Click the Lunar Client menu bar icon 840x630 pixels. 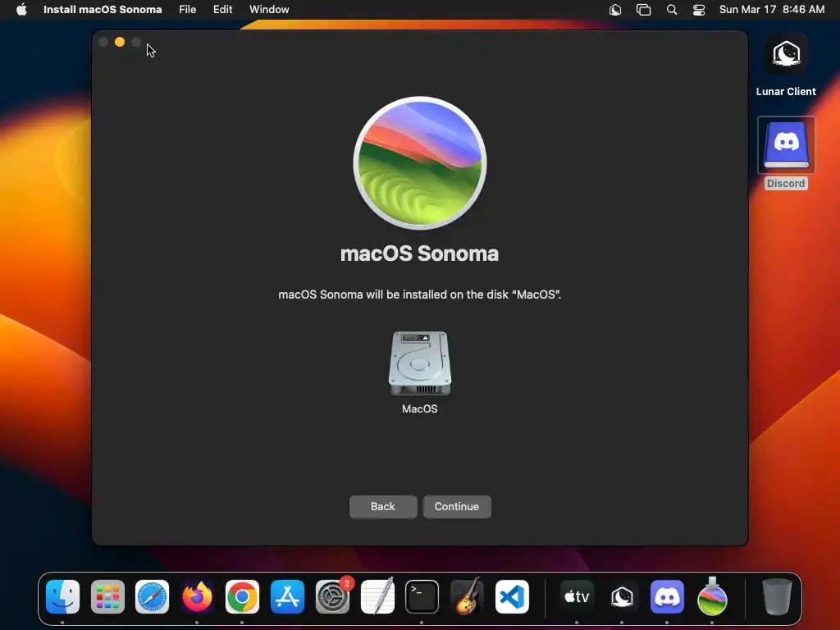pyautogui.click(x=615, y=10)
